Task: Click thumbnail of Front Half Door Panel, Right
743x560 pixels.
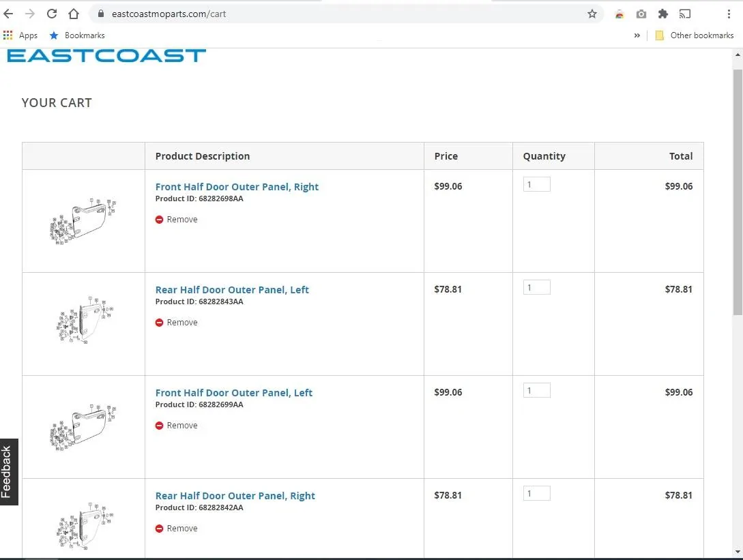Action: point(83,221)
